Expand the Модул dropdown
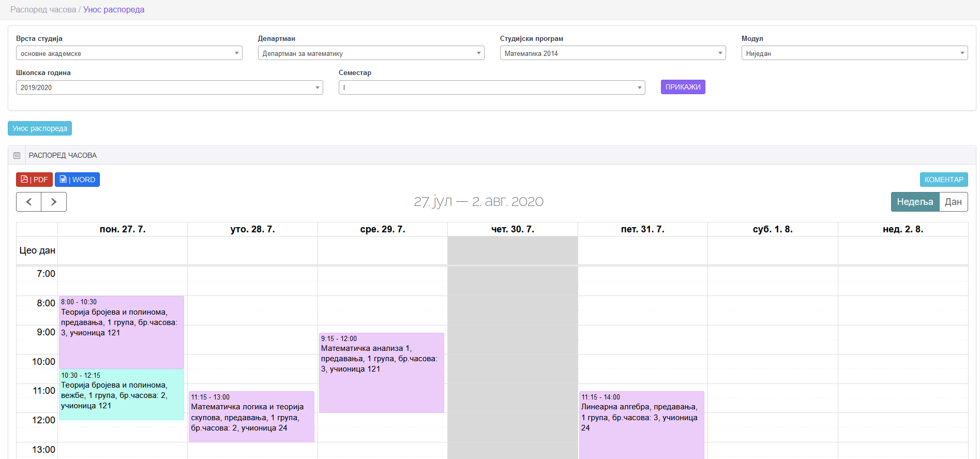 pos(854,53)
